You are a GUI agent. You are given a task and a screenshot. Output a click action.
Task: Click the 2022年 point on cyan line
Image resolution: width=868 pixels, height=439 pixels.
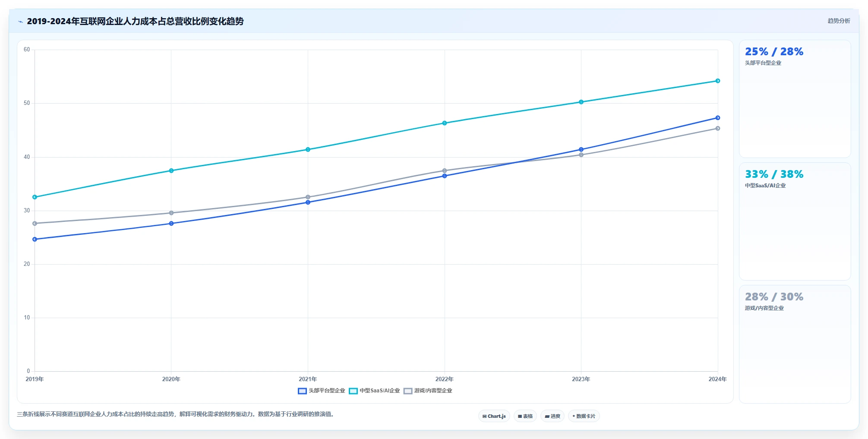pos(445,123)
